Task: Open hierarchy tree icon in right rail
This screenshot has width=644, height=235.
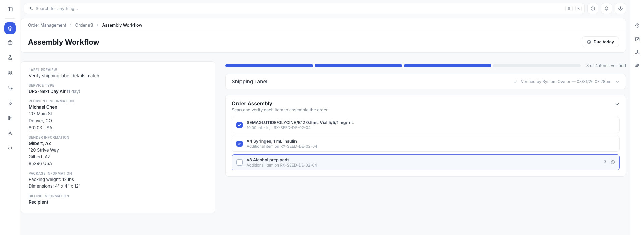Action: (637, 52)
